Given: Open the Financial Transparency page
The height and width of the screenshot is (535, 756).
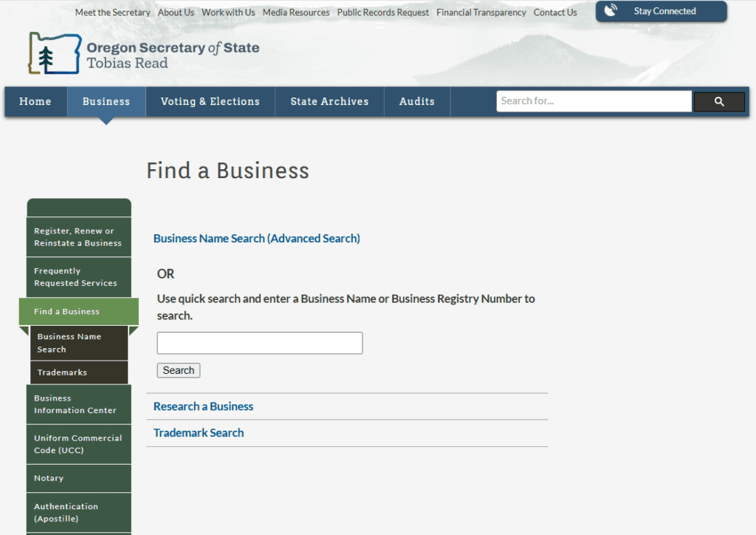Looking at the screenshot, I should click(x=481, y=12).
